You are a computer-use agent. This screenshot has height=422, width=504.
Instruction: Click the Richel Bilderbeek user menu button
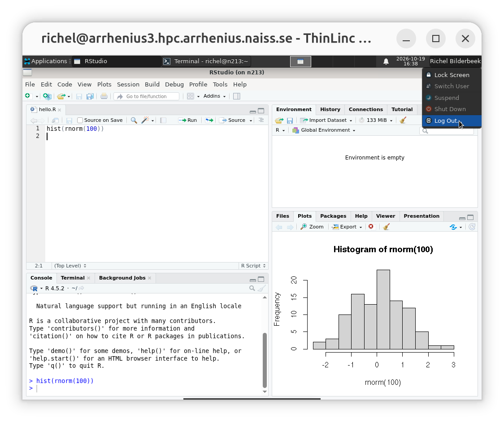pyautogui.click(x=455, y=61)
